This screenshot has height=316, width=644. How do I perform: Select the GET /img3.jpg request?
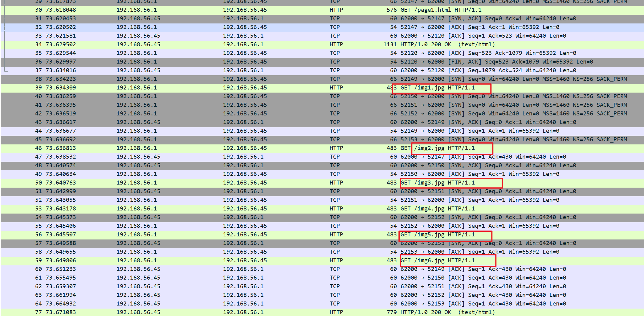[322, 183]
